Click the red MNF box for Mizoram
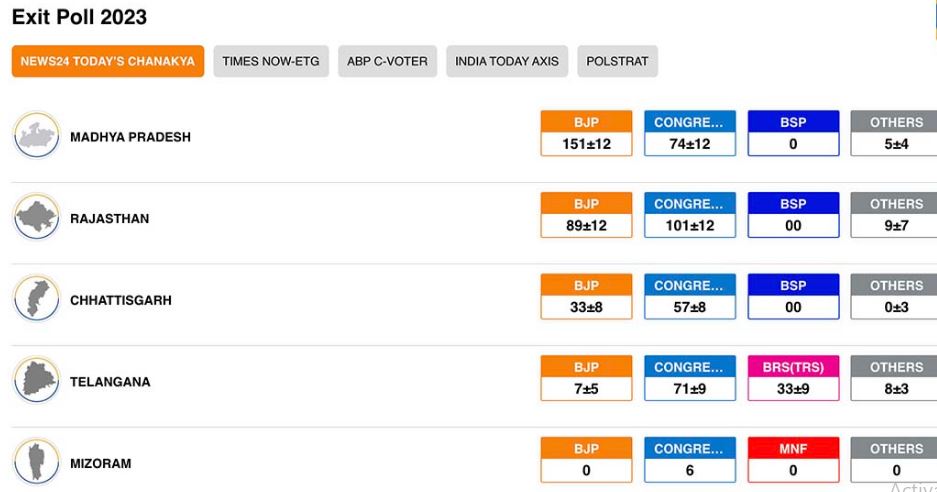Screen dimensions: 937x492 793,460
